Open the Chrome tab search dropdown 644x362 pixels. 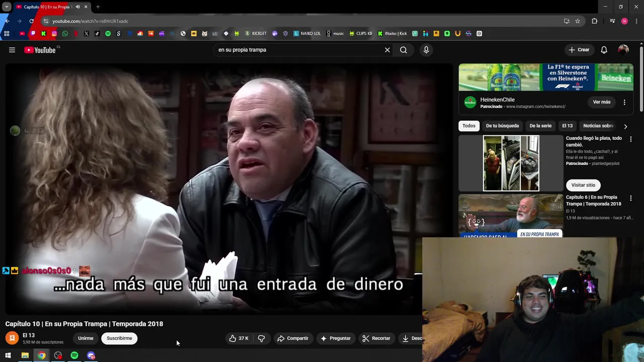point(7,7)
